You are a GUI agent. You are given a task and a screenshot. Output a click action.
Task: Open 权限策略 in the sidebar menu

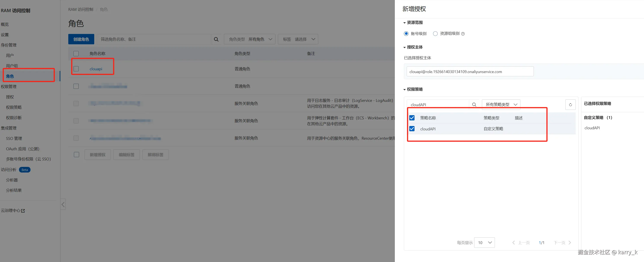tap(14, 107)
